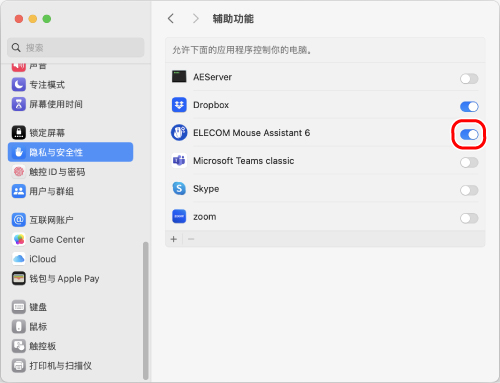Click the Users & Groups icon
This screenshot has height=383, width=500.
point(19,191)
